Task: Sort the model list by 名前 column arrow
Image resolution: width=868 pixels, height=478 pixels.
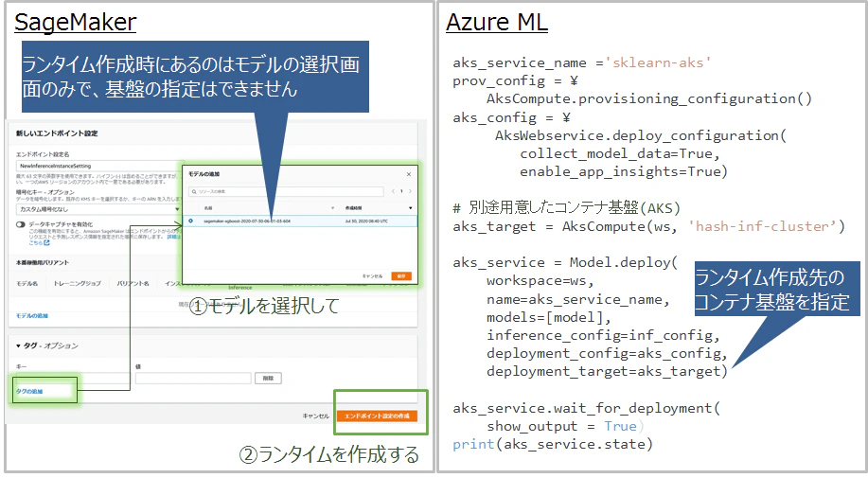Action: coord(332,208)
